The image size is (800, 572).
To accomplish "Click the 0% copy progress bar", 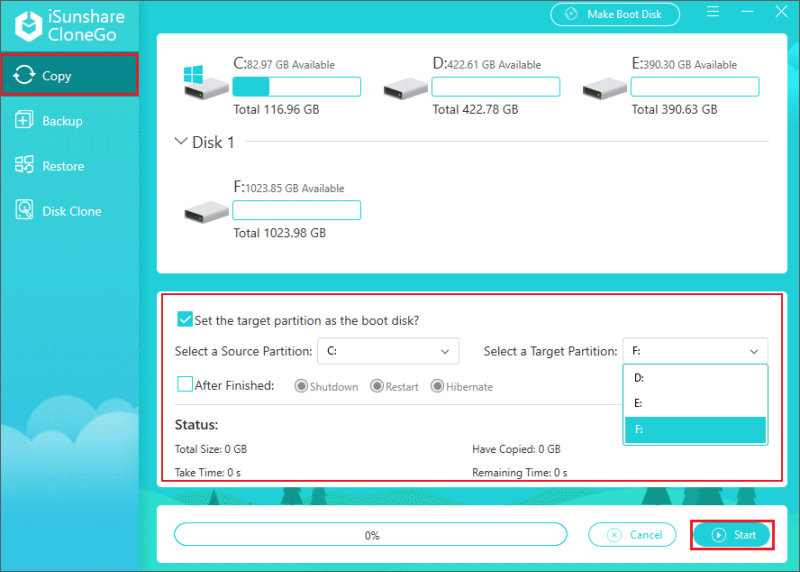I will pyautogui.click(x=370, y=534).
